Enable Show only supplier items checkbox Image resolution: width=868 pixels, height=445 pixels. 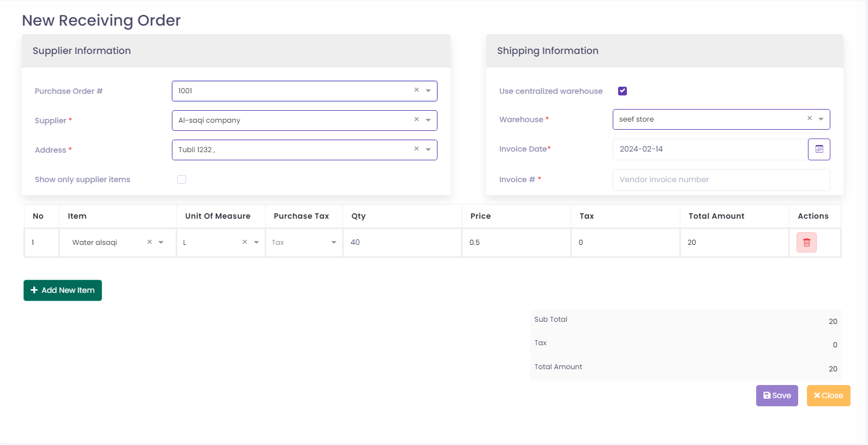(x=182, y=179)
